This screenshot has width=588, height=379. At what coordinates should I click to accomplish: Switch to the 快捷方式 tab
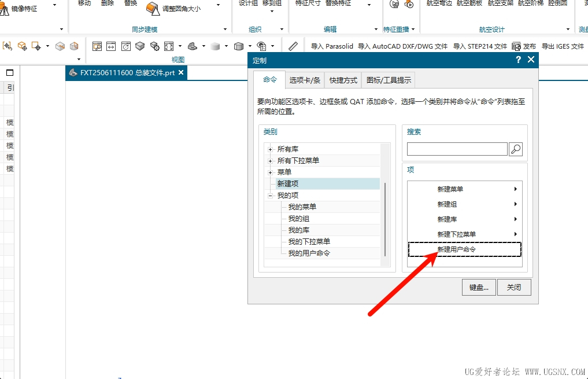[343, 80]
